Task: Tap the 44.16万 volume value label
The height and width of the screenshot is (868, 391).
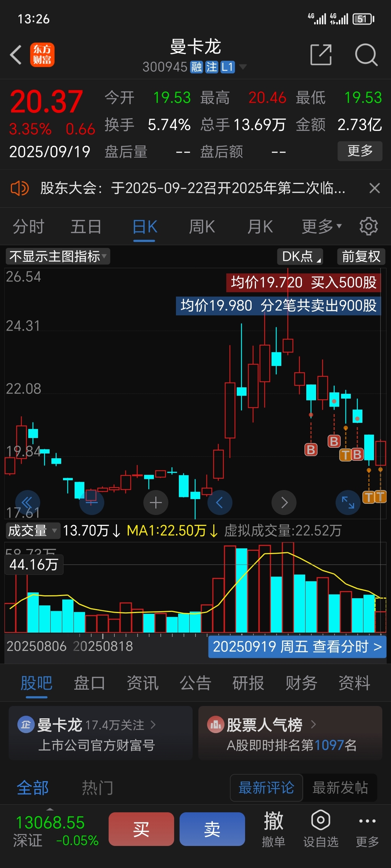Action: pyautogui.click(x=34, y=565)
